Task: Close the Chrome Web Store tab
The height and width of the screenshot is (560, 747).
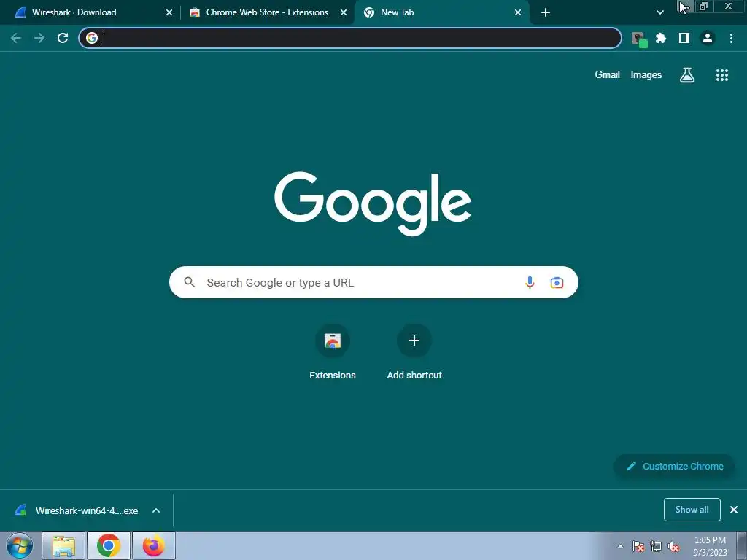Action: tap(344, 13)
